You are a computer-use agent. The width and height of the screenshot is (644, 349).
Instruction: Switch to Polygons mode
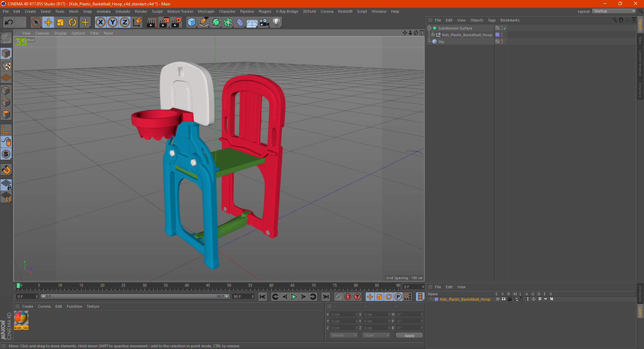click(6, 114)
